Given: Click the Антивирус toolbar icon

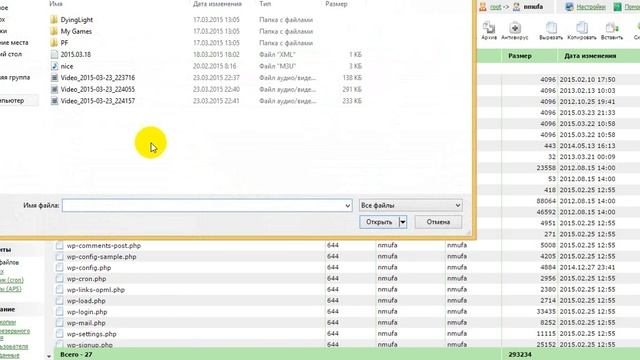Looking at the screenshot, I should pyautogui.click(x=515, y=28).
